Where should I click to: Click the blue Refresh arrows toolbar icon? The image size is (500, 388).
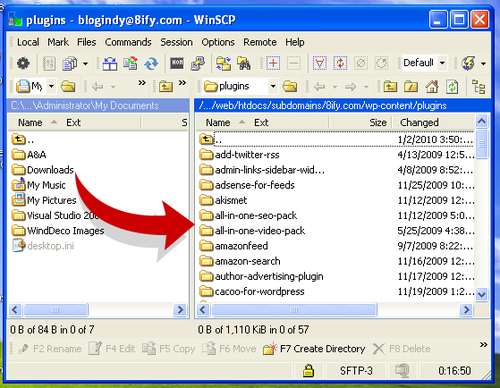coord(151,63)
